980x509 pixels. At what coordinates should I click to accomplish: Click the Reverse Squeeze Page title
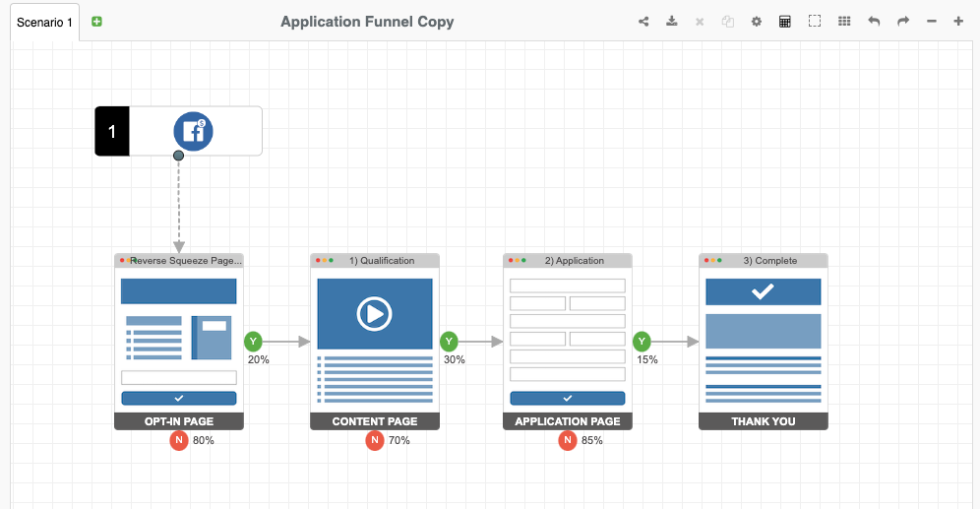[186, 261]
